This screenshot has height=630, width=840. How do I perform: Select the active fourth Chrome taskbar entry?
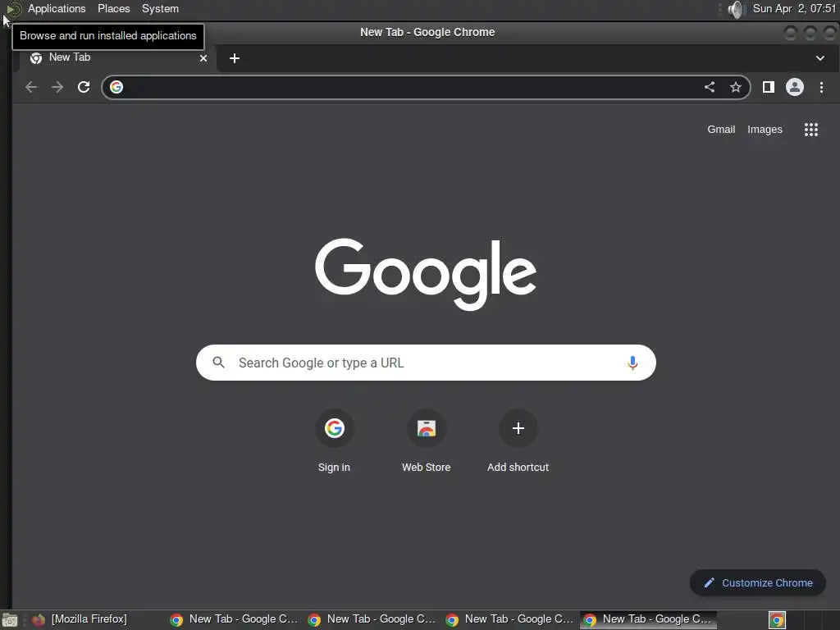pos(648,619)
